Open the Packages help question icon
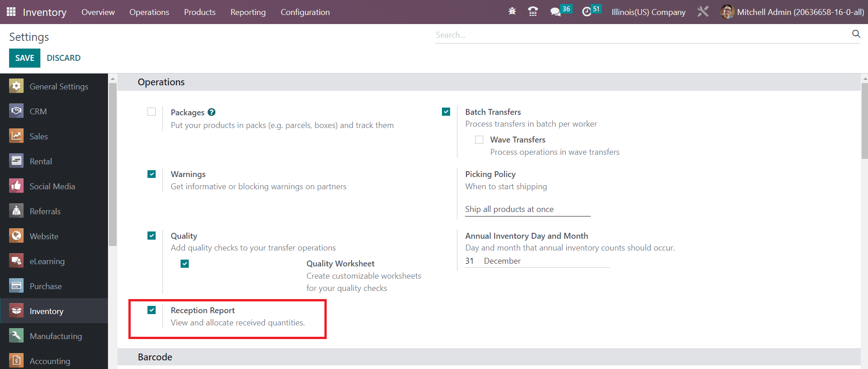 211,112
